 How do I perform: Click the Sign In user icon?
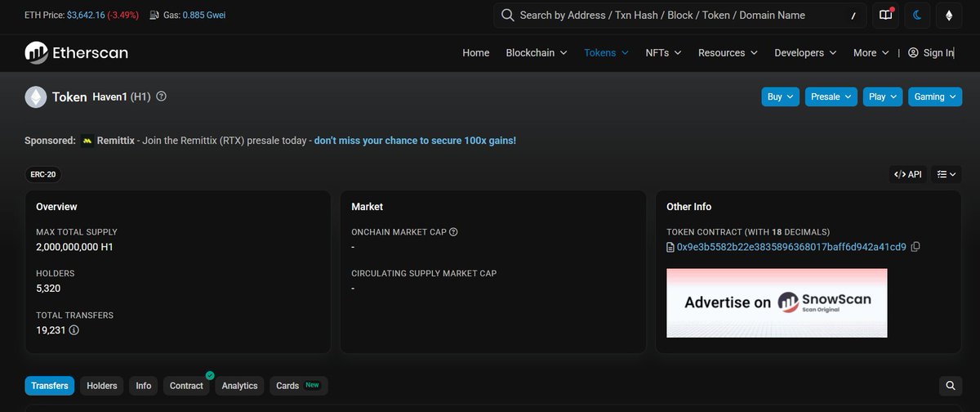coord(913,53)
